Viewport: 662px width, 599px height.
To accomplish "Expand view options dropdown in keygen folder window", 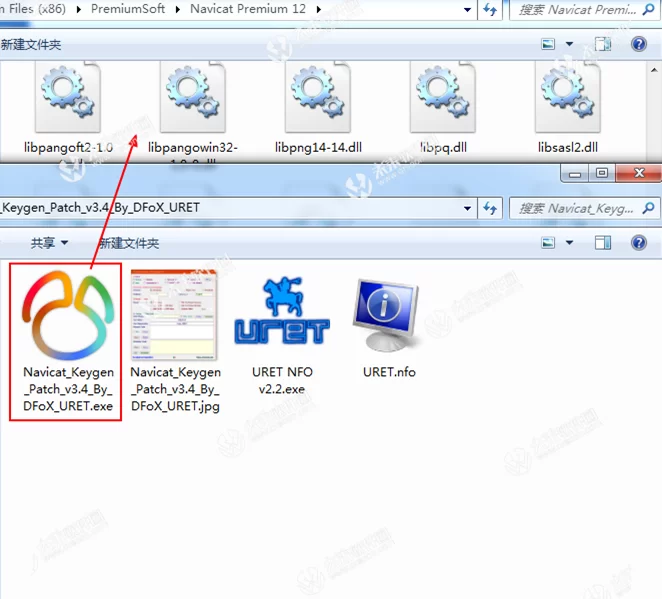I will [x=570, y=243].
